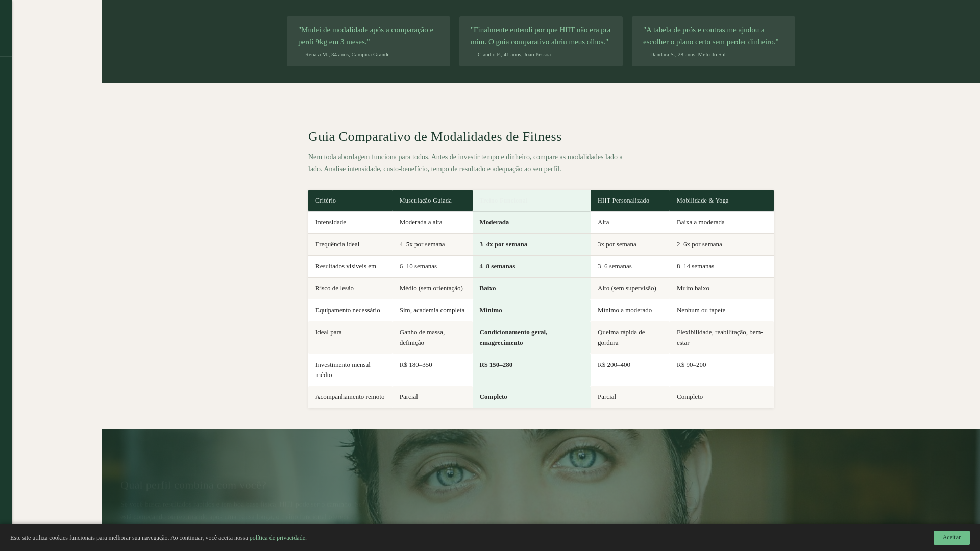Viewport: 980px width, 551px height.
Task: Click the Guia Comparativo de Modalidades heading
Action: [434, 137]
